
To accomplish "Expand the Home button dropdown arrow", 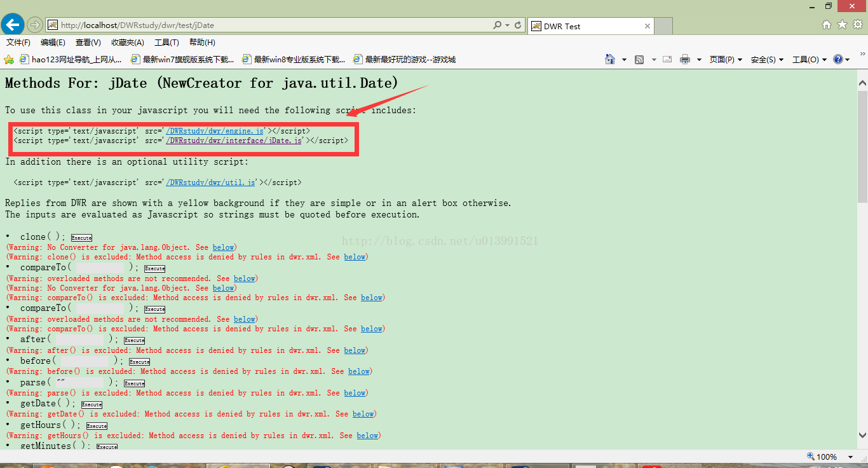I will [624, 60].
